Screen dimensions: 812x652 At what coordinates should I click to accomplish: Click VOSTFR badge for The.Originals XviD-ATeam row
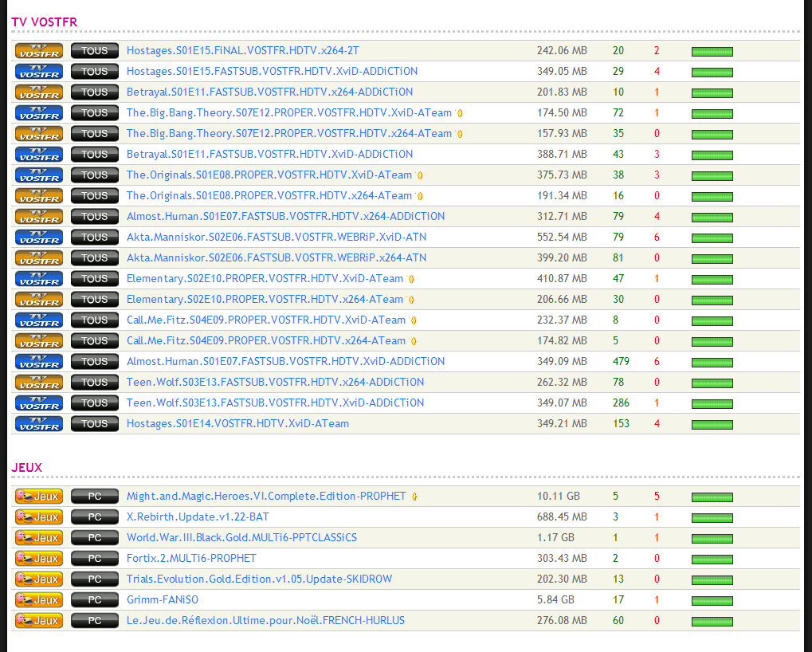pyautogui.click(x=39, y=175)
